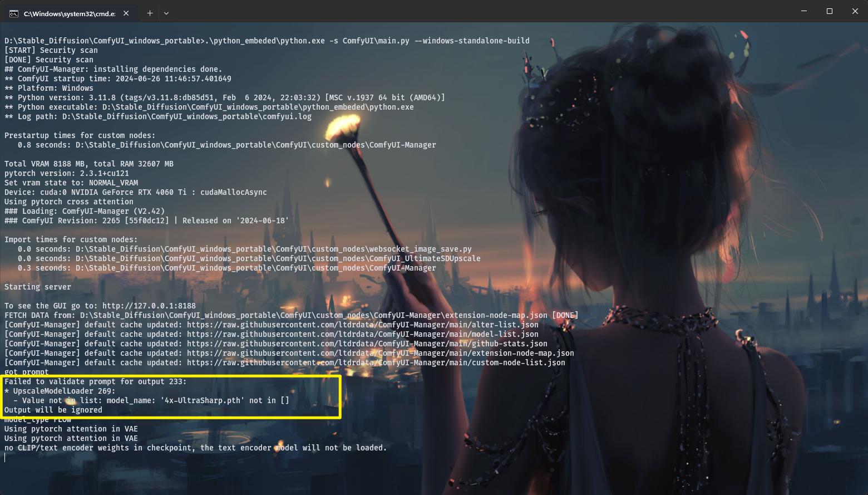Click 'Import times for custom nodes:' text
This screenshot has width=868, height=495.
tap(71, 239)
